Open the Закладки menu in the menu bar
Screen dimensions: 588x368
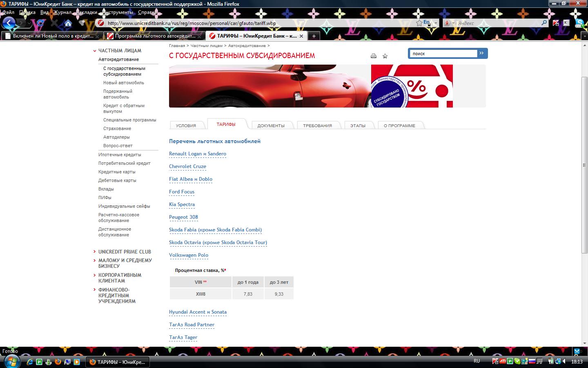coord(87,12)
